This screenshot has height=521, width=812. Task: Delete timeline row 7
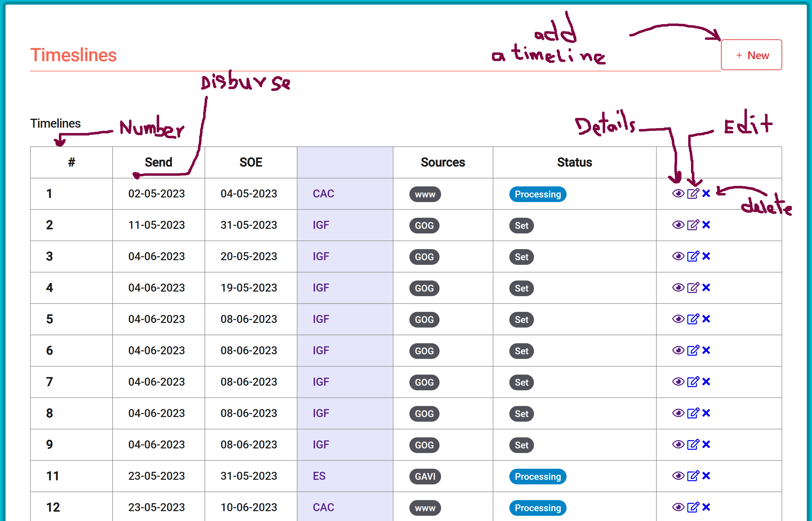pyautogui.click(x=706, y=382)
